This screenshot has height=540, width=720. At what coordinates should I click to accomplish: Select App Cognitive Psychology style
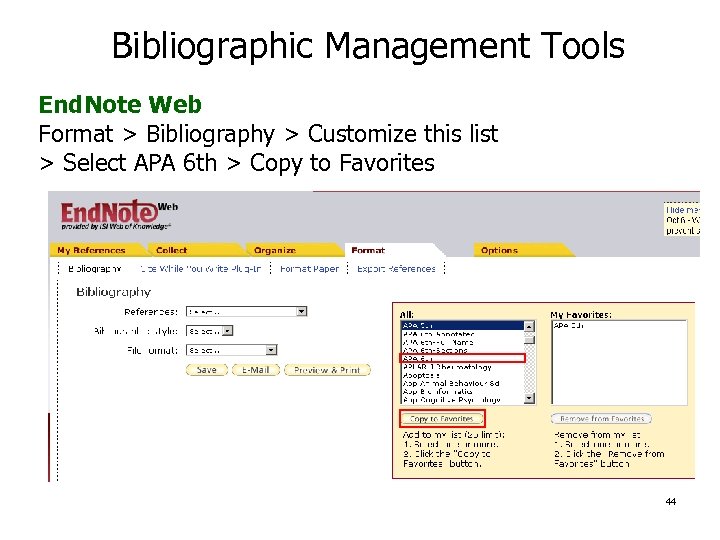(462, 400)
